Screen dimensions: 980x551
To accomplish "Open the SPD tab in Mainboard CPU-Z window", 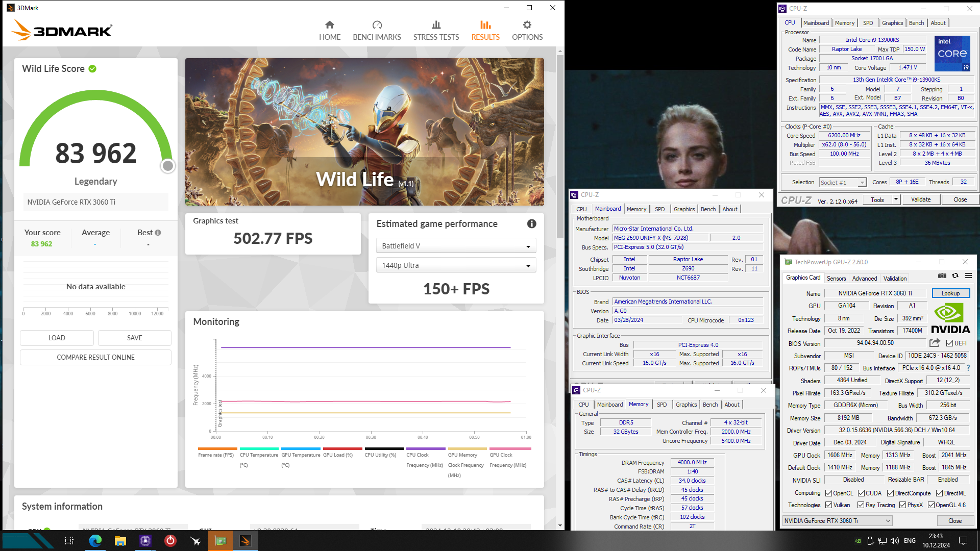I will [x=659, y=209].
